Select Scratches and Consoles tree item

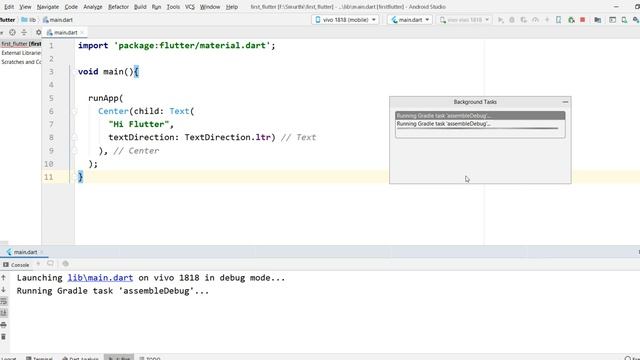pos(21,62)
